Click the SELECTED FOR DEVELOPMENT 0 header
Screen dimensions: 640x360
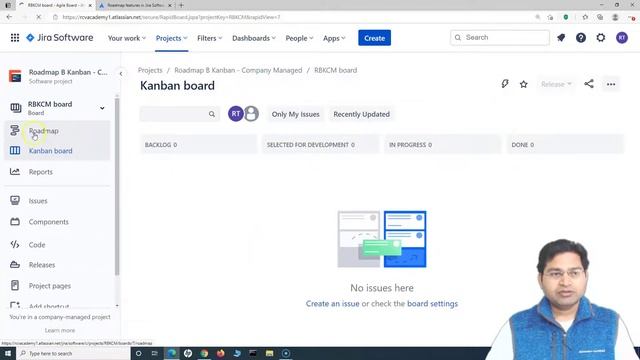(320, 144)
